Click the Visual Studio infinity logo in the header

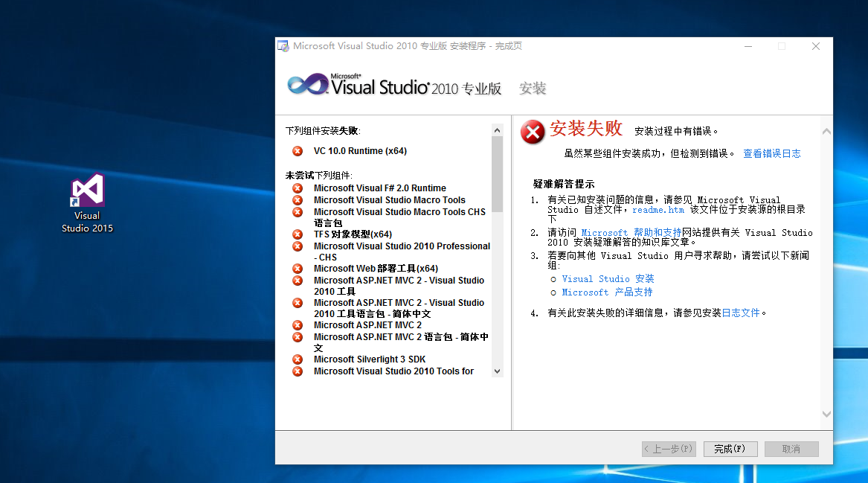point(308,84)
